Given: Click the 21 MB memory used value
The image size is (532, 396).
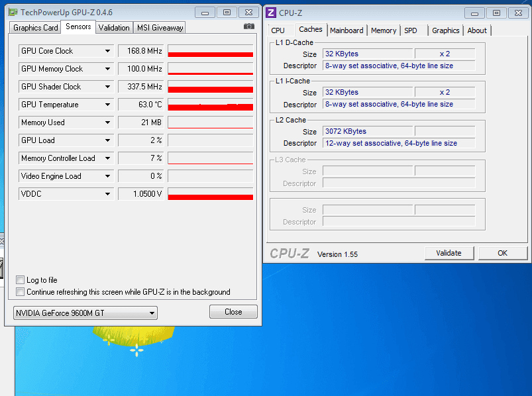Looking at the screenshot, I should pyautogui.click(x=141, y=123).
